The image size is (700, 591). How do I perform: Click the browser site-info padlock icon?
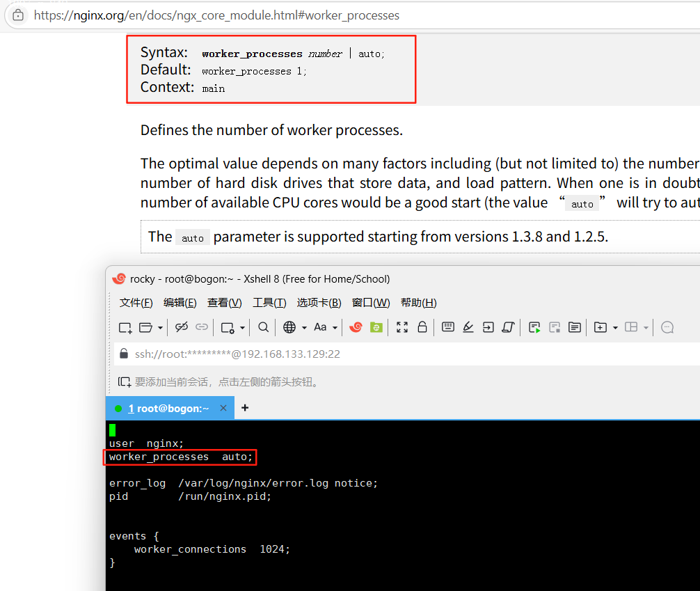(18, 15)
